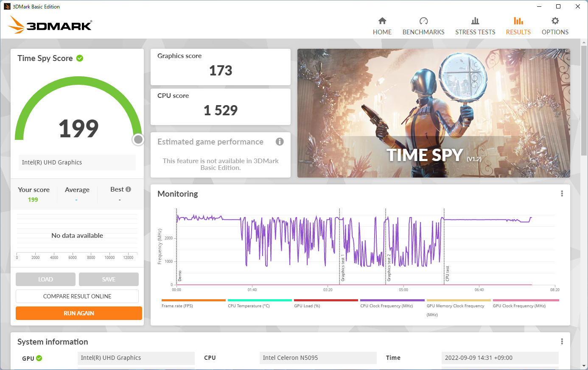Image resolution: width=588 pixels, height=370 pixels.
Task: Click green checkmark beside Time Spy Score
Action: [80, 58]
